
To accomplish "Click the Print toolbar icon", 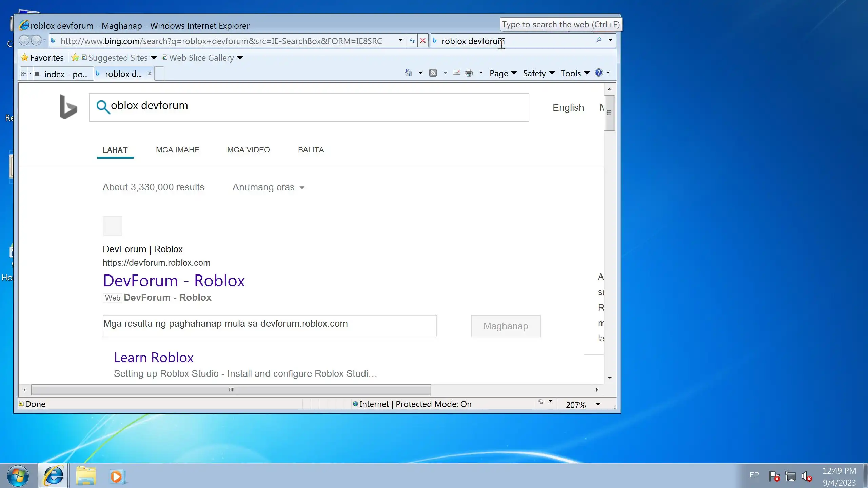I will coord(469,73).
